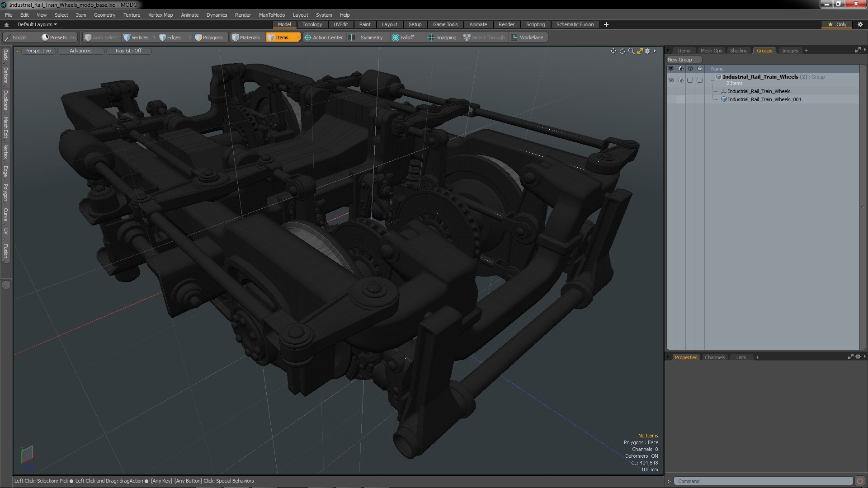
Task: Open the Presets browser
Action: [58, 38]
